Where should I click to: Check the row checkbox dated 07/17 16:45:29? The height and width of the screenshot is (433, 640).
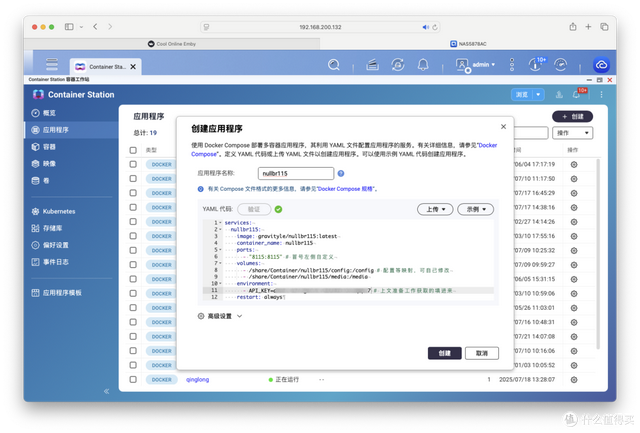click(133, 193)
